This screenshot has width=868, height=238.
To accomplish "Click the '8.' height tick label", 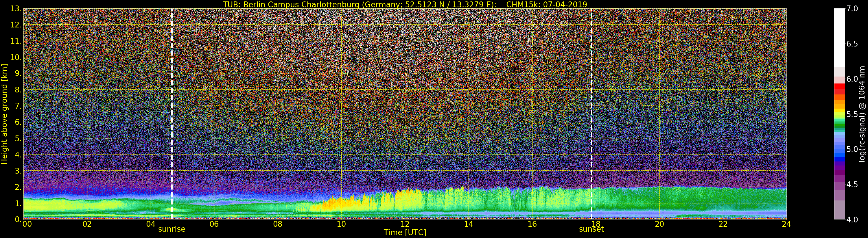I will point(18,90).
